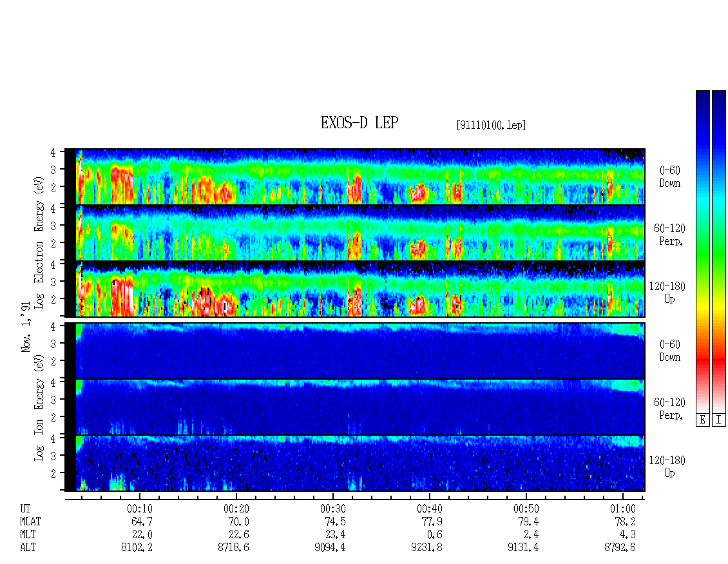Image resolution: width=728 pixels, height=564 pixels.
Task: Click the Log Electron Energy (eV) axis label
Action: (39, 242)
